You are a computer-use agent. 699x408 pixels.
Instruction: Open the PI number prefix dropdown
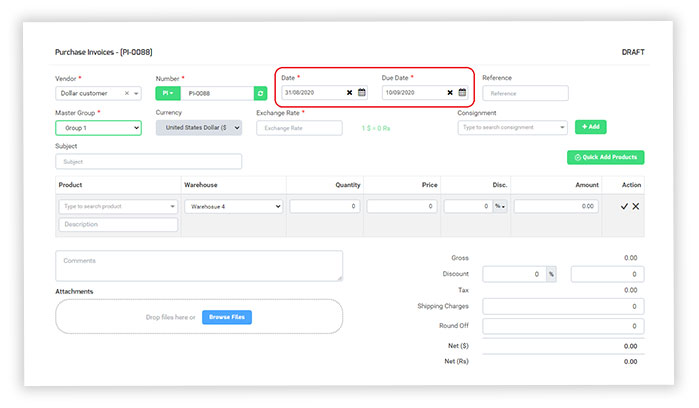168,93
